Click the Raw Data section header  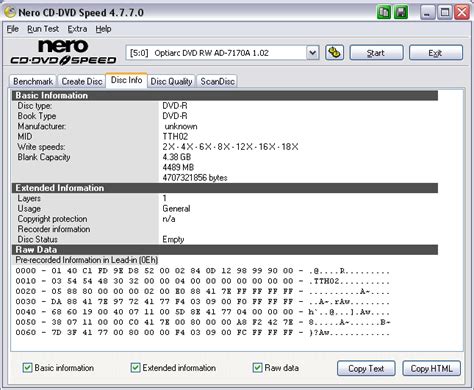coord(225,250)
